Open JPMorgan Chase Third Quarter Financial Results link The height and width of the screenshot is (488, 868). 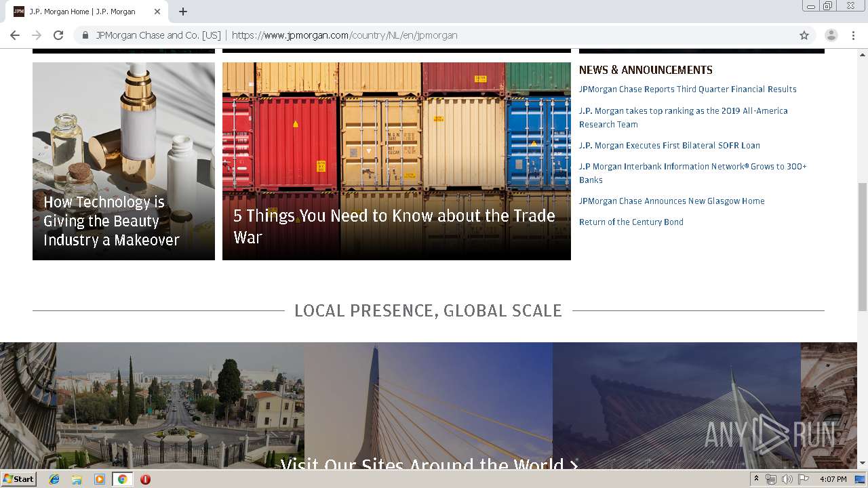coord(688,89)
